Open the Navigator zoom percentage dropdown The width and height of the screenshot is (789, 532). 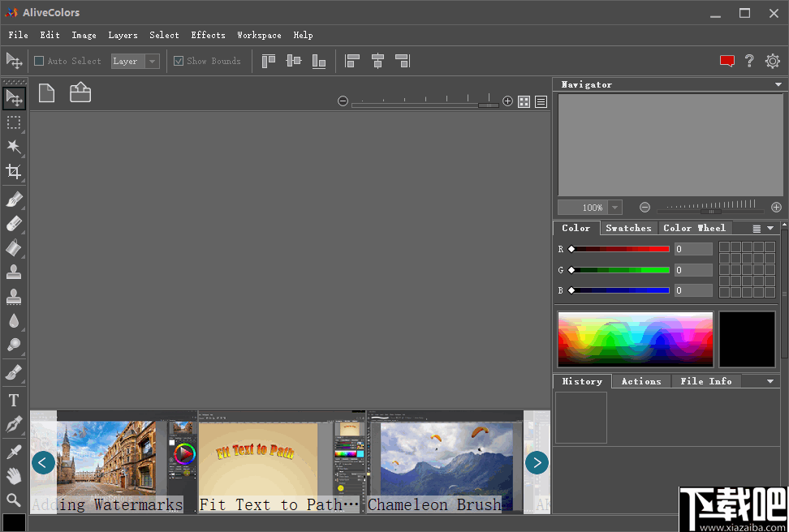614,208
